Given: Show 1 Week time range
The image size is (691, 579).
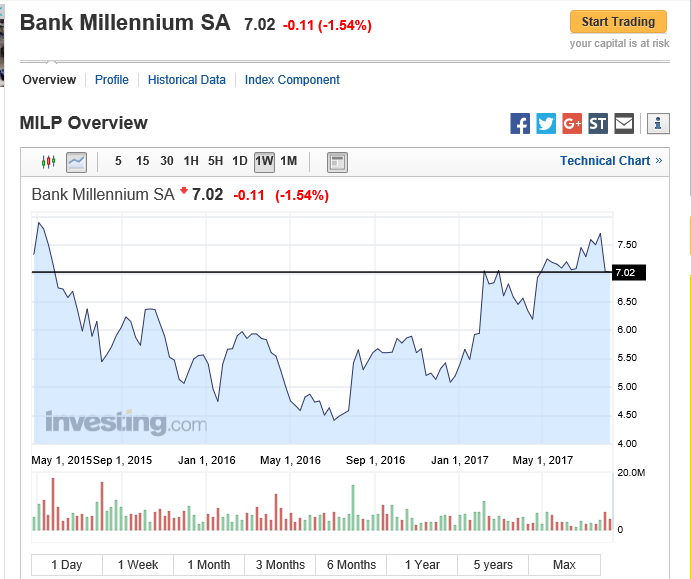Looking at the screenshot, I should [x=138, y=564].
